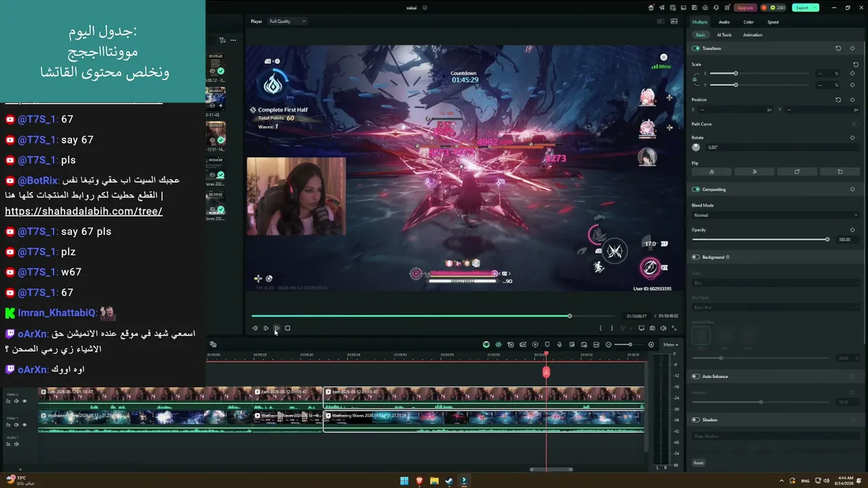Image resolution: width=868 pixels, height=488 pixels.
Task: Zoom out the timeline with minus icon
Action: click(x=608, y=344)
